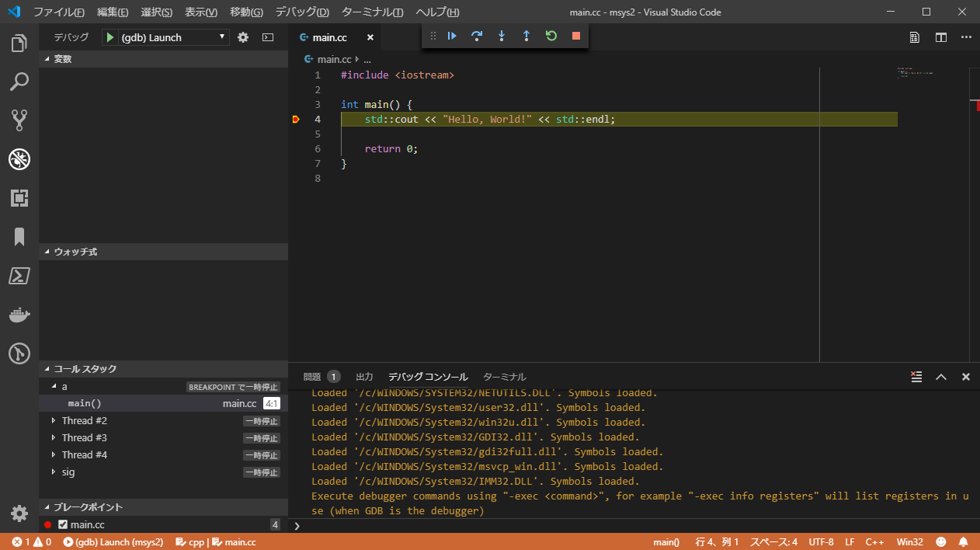Select the main.cc editor tab

tap(335, 37)
